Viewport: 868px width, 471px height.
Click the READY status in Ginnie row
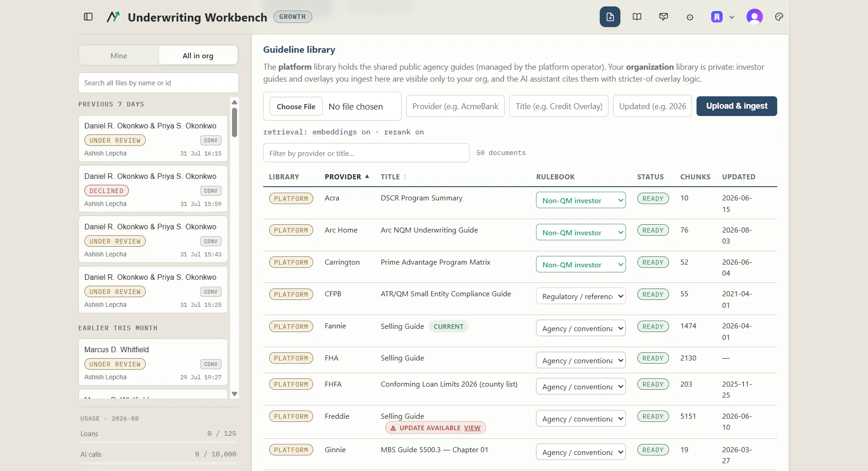pyautogui.click(x=653, y=450)
